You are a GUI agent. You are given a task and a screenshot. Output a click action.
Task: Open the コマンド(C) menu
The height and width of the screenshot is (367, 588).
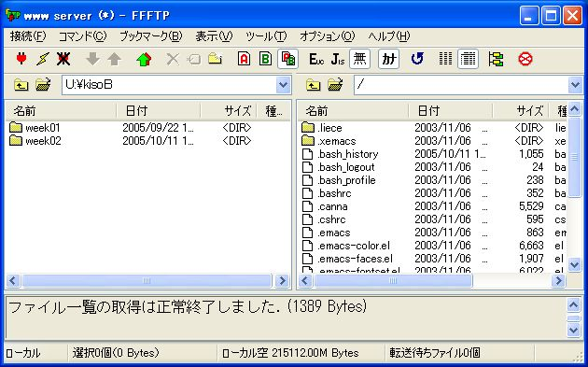pos(82,36)
